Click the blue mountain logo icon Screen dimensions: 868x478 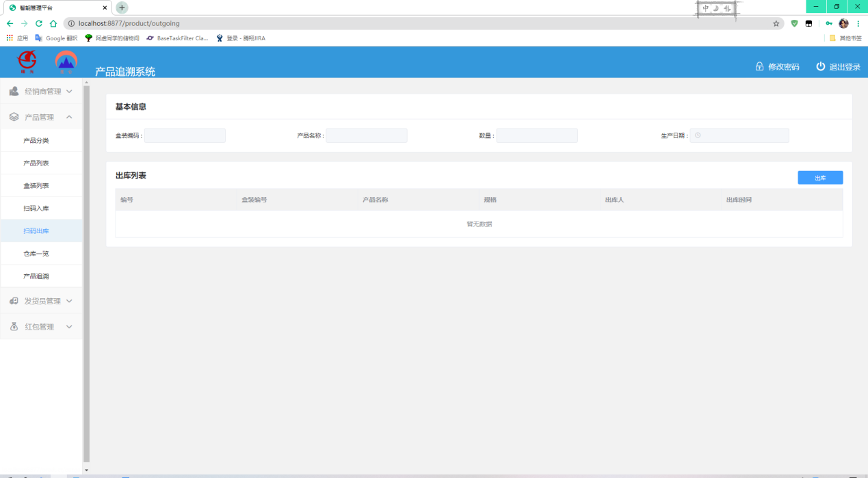click(x=66, y=62)
